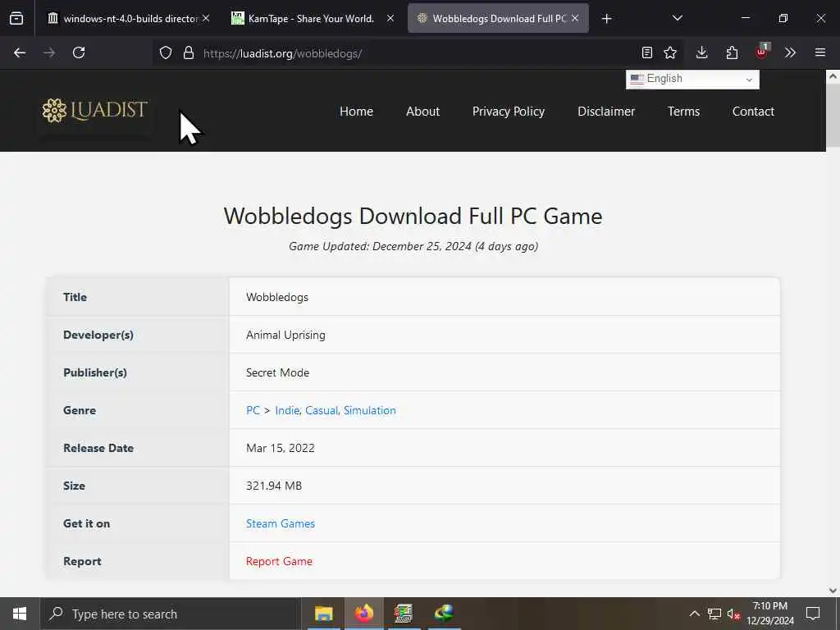Click 'Secret Mode' publisher cell
The width and height of the screenshot is (840, 630).
(x=277, y=372)
